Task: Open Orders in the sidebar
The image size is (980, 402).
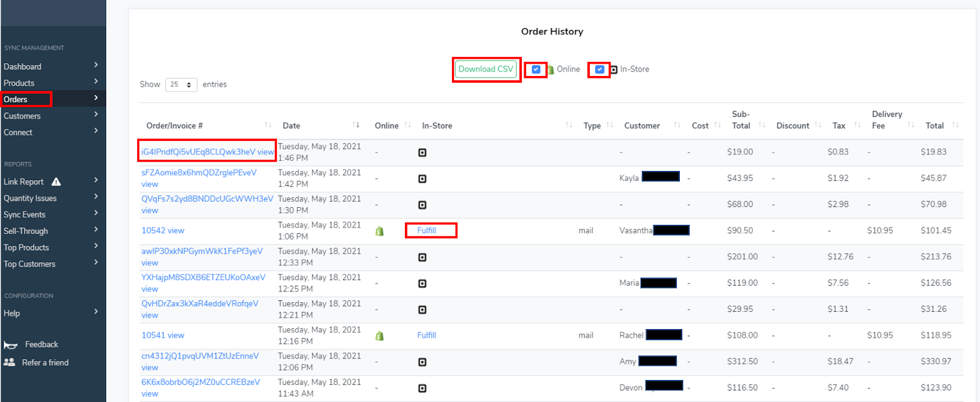Action: (16, 99)
